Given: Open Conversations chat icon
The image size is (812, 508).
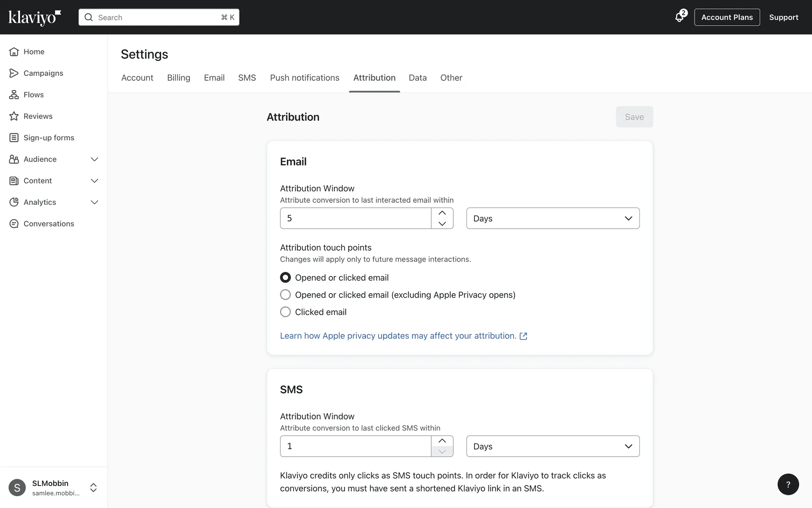Looking at the screenshot, I should pyautogui.click(x=14, y=224).
